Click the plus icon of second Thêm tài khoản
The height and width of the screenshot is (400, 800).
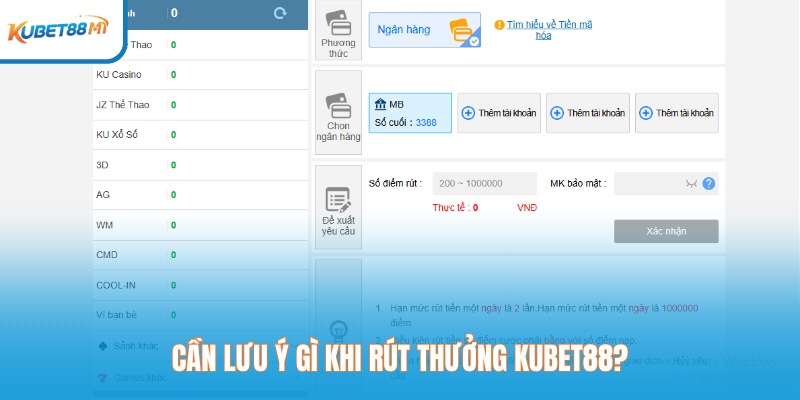(x=557, y=113)
